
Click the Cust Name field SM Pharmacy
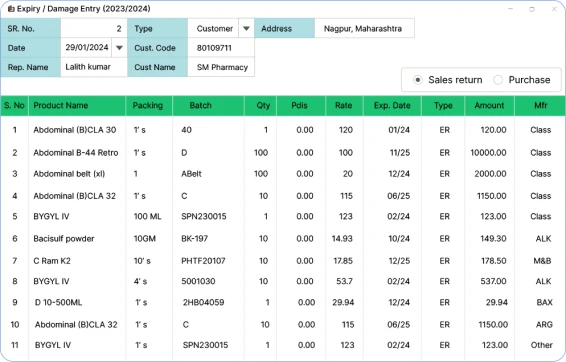[221, 67]
